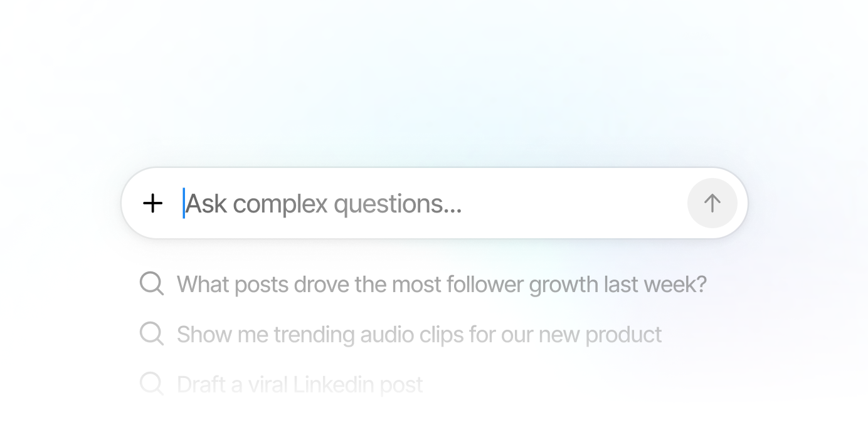This screenshot has width=868, height=425.
Task: Pick the "Draft a viral Linkedin post" suggestion
Action: [x=300, y=384]
